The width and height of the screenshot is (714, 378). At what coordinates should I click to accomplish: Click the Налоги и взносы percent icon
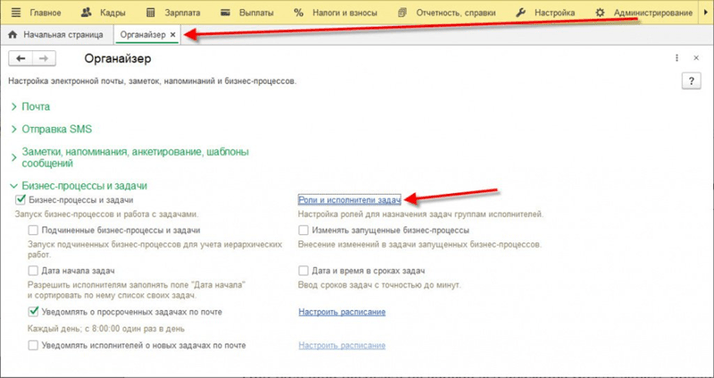click(298, 12)
